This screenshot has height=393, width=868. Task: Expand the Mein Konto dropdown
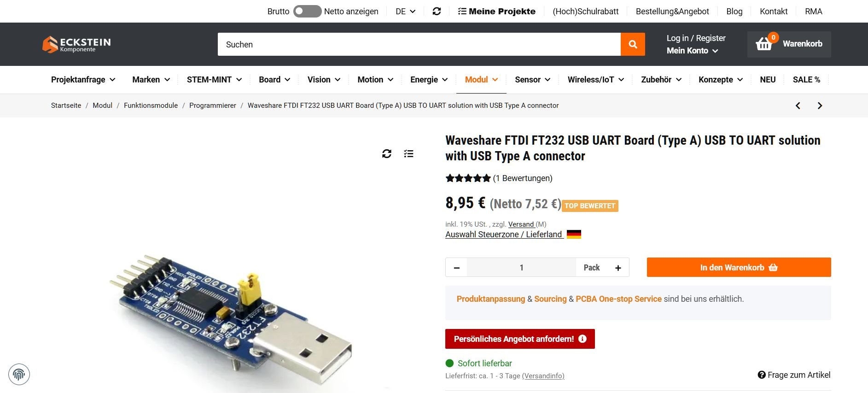[692, 51]
